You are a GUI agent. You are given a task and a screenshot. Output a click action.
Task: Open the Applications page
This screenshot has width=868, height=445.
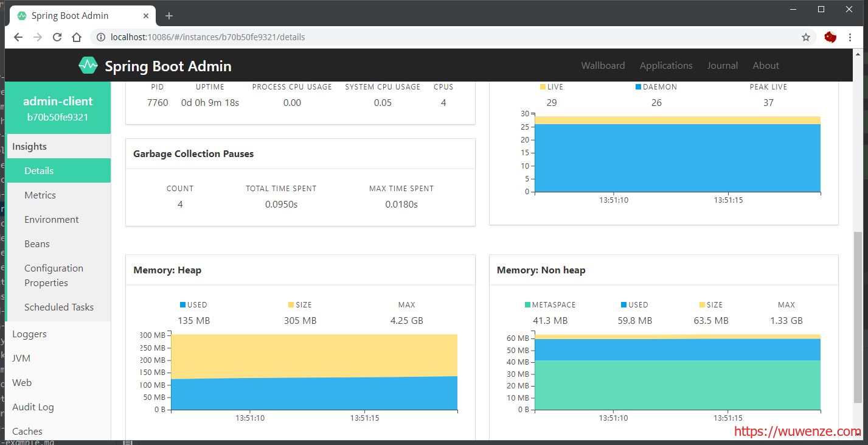666,65
